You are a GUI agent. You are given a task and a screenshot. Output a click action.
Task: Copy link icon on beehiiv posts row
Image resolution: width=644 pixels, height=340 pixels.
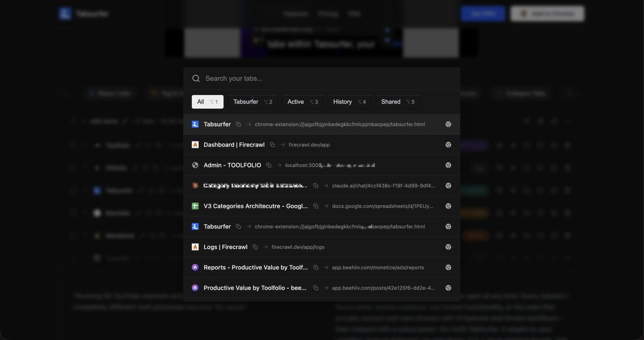coord(316,288)
